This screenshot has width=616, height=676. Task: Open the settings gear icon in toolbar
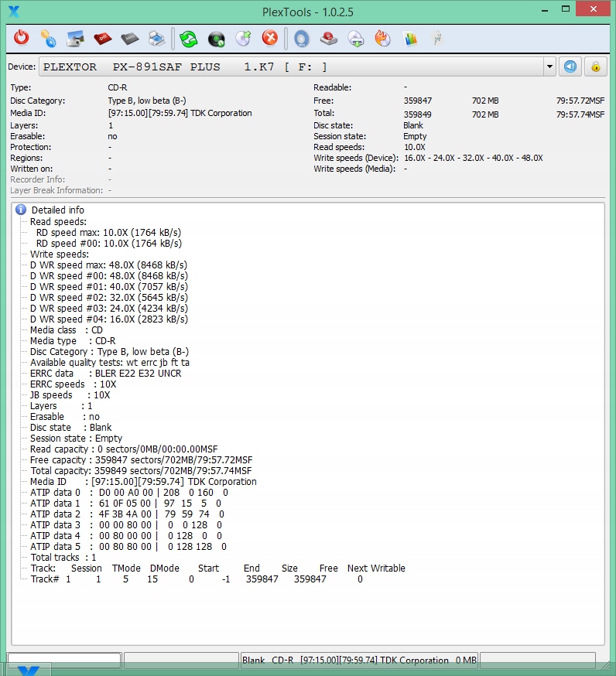pos(48,38)
